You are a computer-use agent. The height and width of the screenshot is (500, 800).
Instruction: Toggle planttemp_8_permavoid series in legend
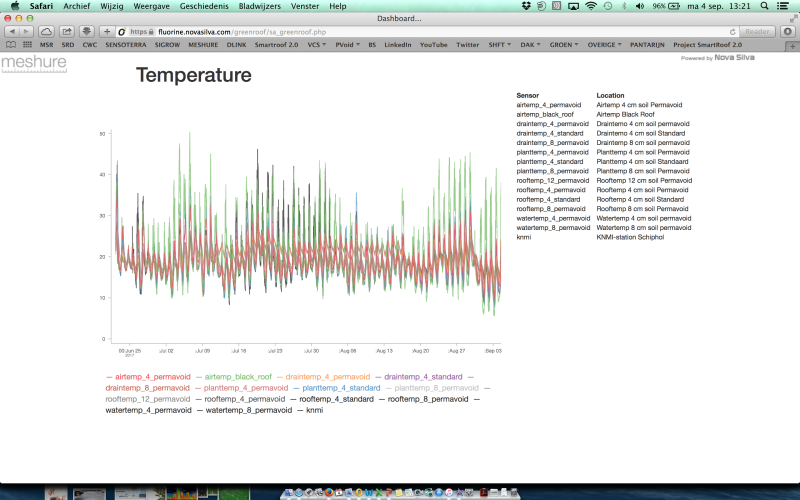coord(432,388)
